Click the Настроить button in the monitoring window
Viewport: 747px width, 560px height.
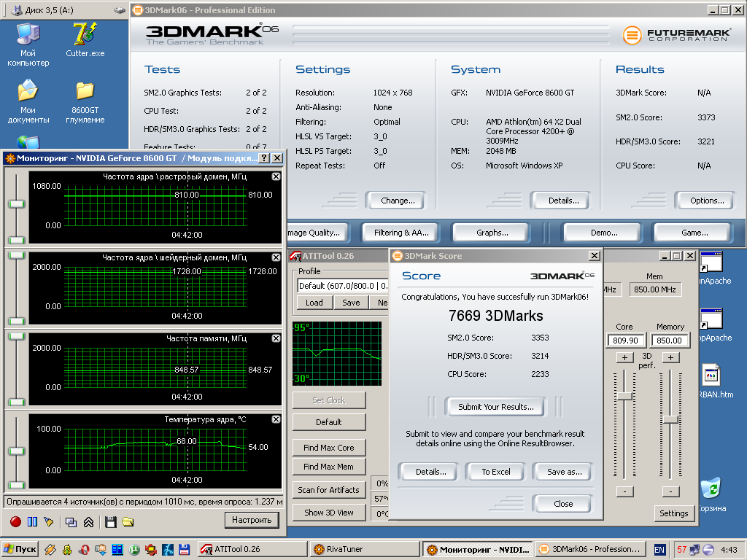[x=252, y=520]
